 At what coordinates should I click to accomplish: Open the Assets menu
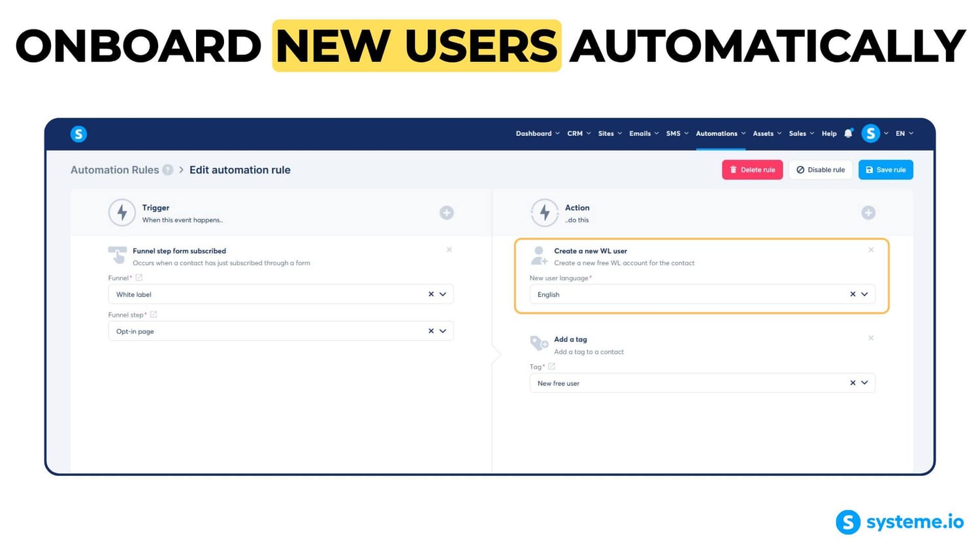pyautogui.click(x=767, y=133)
